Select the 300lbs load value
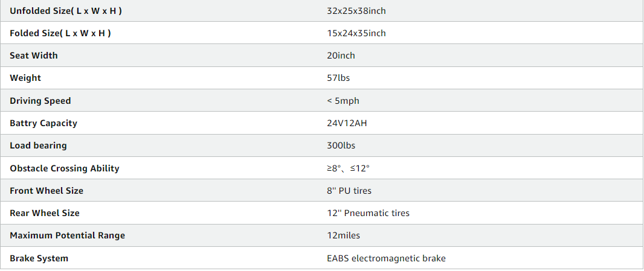644x271 pixels. 341,145
